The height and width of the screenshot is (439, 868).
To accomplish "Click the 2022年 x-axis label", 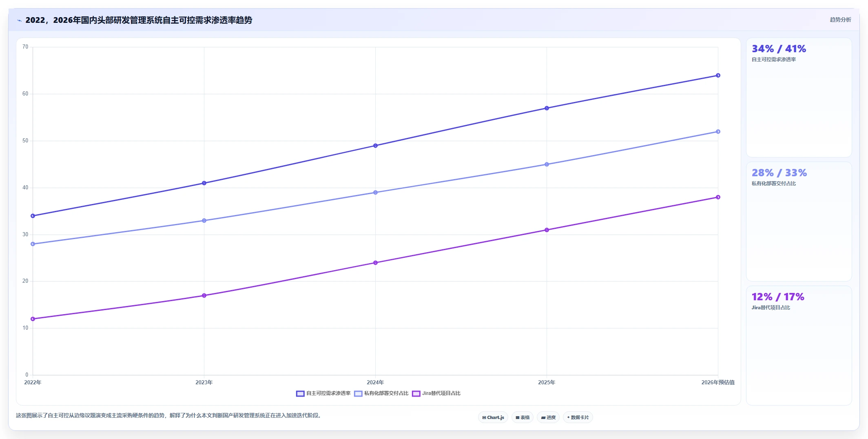I will [x=33, y=382].
